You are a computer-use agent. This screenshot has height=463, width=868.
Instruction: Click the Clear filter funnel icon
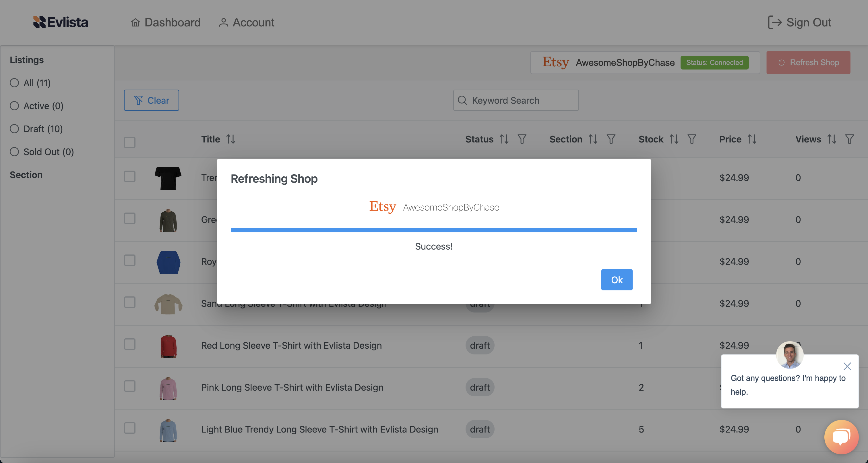coord(138,100)
